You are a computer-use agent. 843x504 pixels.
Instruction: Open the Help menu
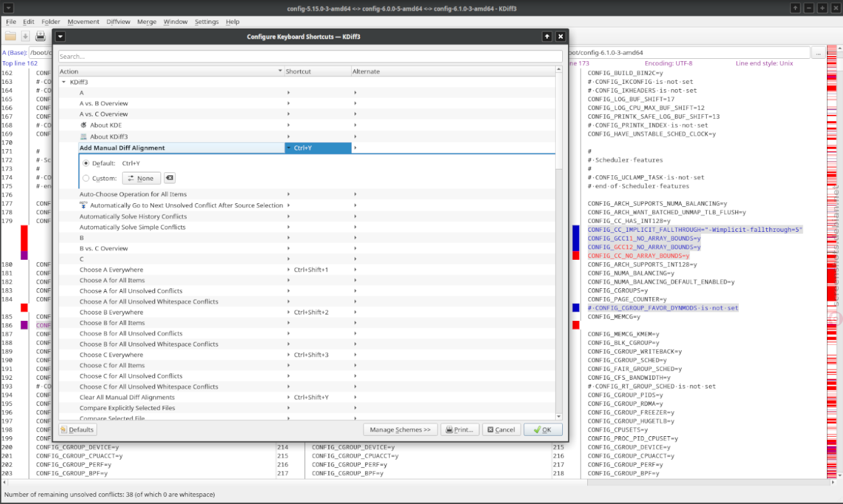[x=233, y=22]
